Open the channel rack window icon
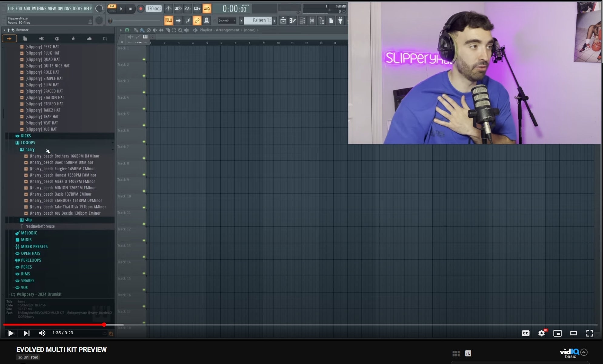603x364 pixels. tap(302, 21)
